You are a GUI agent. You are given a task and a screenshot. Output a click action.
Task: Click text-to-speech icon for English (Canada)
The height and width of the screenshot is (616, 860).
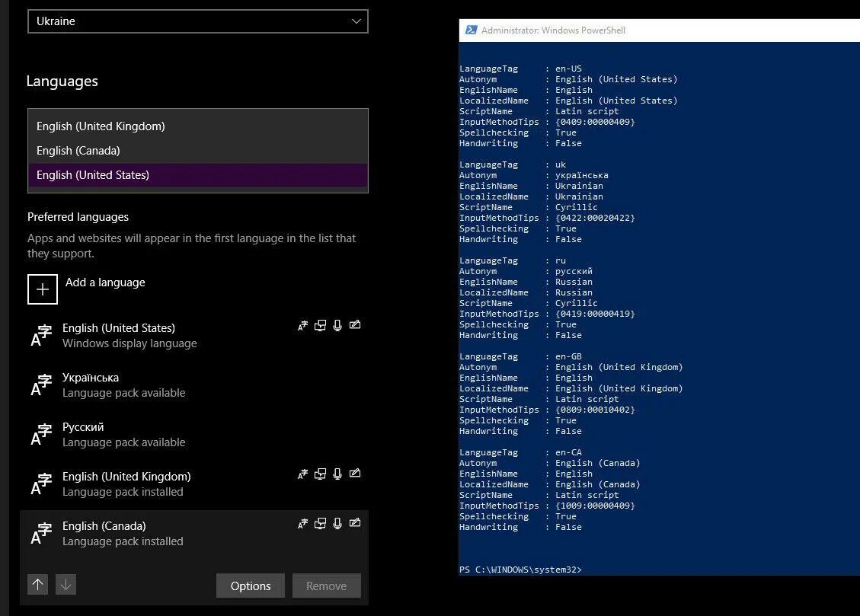pyautogui.click(x=320, y=523)
